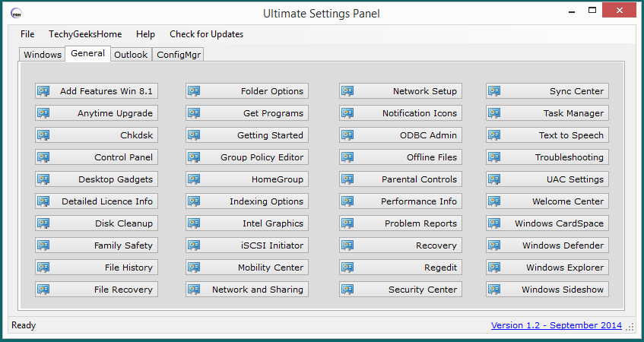Click the TGH app logo icon
644x342 pixels.
(16, 14)
